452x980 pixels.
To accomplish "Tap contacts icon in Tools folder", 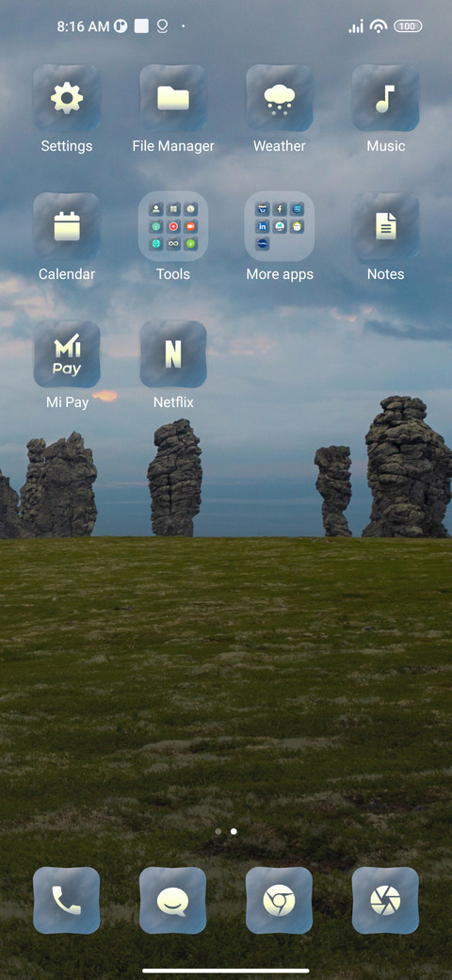I will point(156,209).
